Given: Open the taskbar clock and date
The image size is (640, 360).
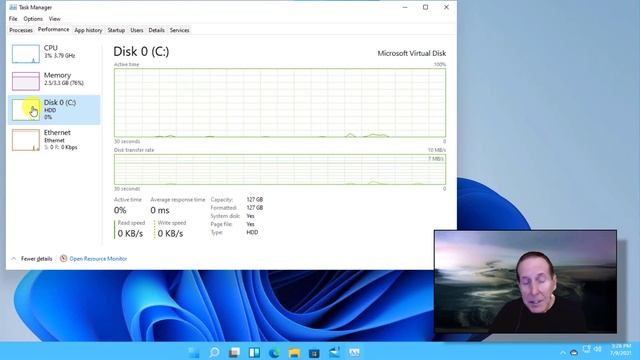Looking at the screenshot, I should (621, 349).
